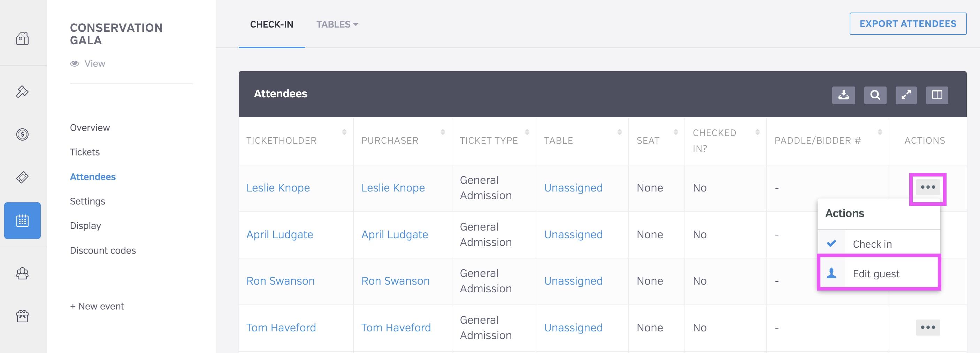Click the Export Attendees button
Screen dimensions: 980x353
908,24
